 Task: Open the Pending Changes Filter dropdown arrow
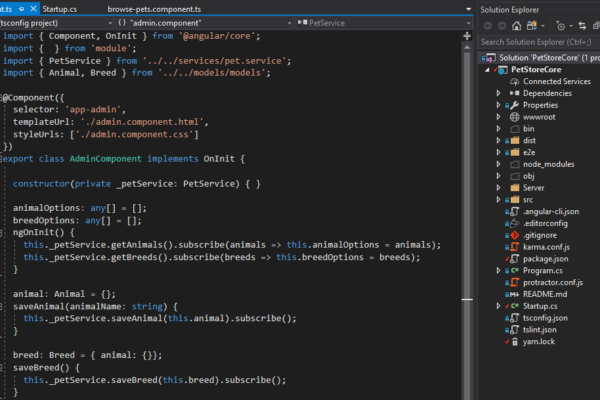571,26
